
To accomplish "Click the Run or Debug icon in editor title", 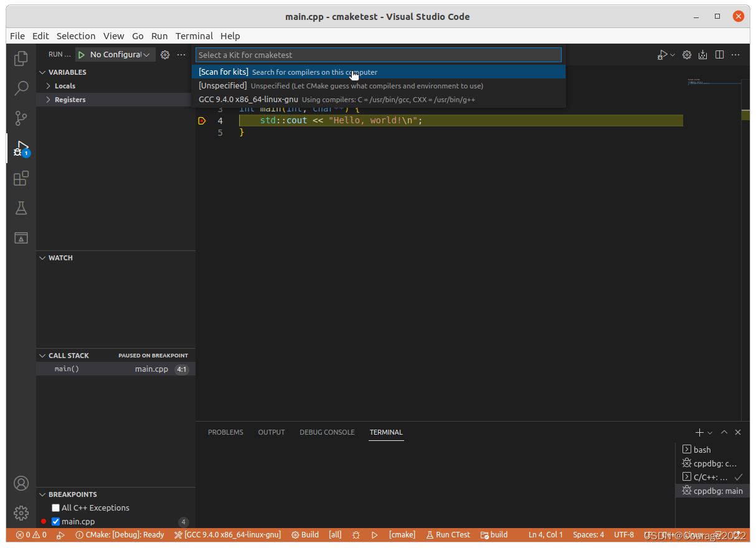I will (x=663, y=55).
